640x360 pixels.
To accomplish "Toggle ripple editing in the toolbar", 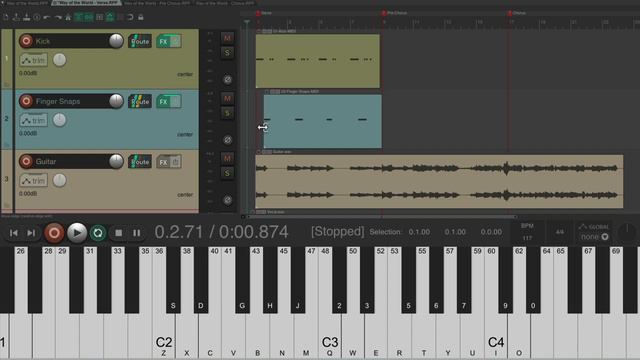I will (99, 17).
